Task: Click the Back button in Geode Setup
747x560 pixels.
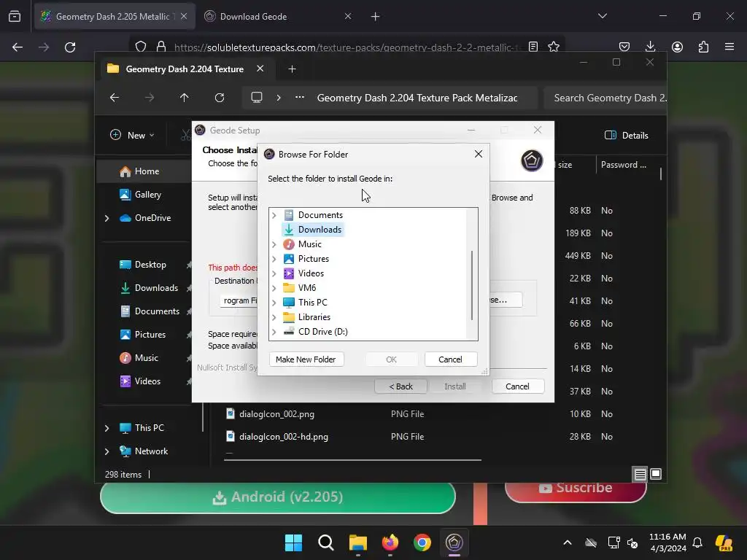Action: [400, 386]
